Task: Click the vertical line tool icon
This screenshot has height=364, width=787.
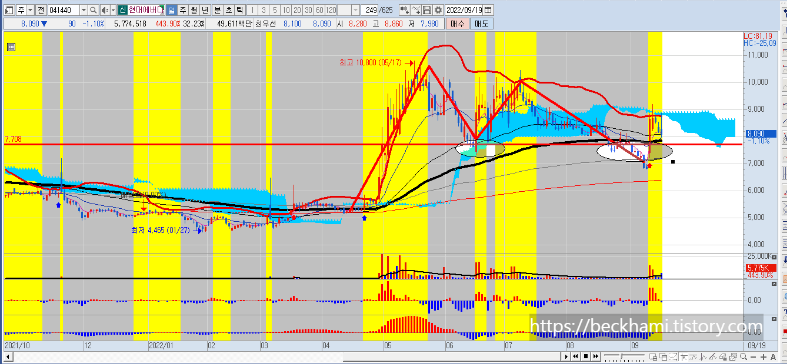Action: point(703,357)
